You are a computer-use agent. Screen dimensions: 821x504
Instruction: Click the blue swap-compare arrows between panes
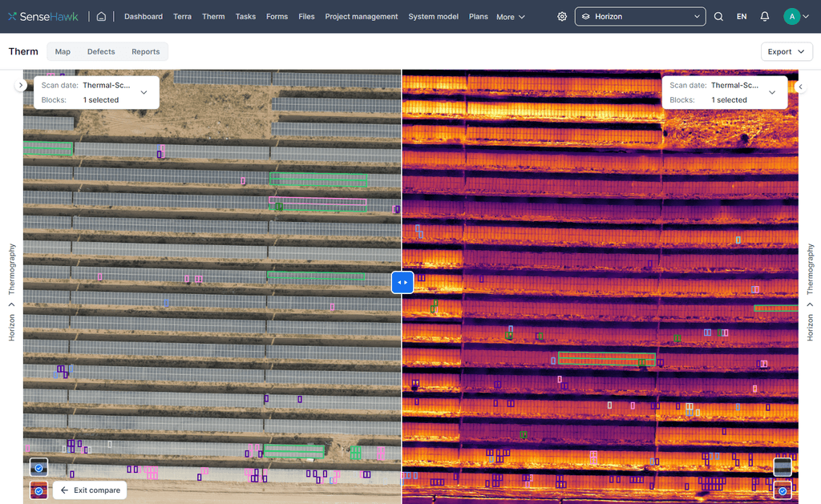(x=402, y=282)
